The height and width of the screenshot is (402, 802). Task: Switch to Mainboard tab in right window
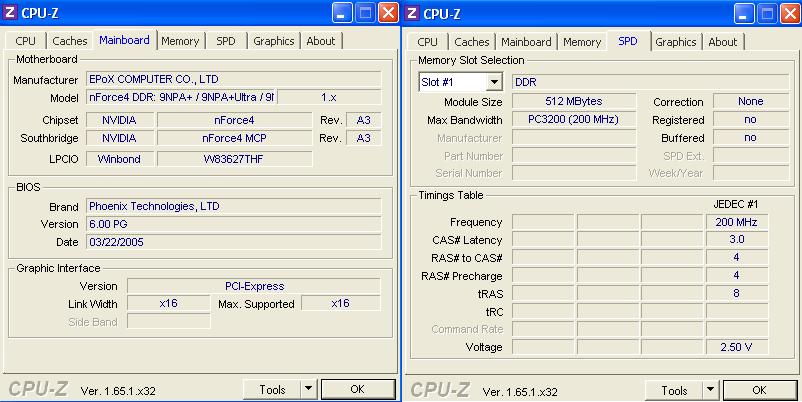526,42
